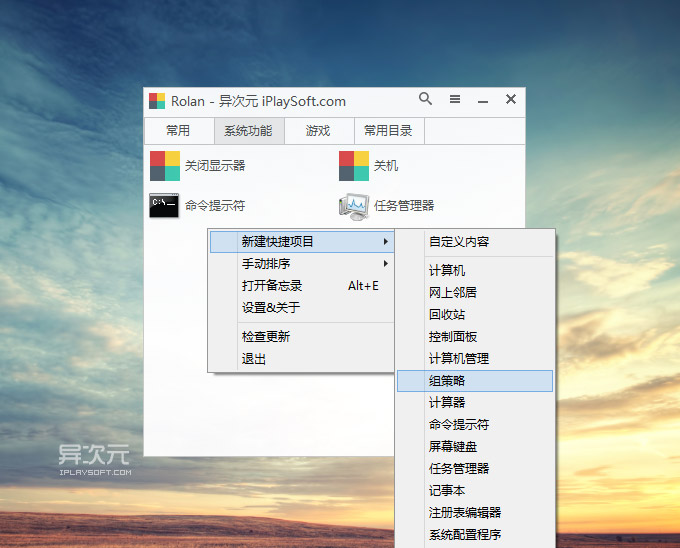
Task: Expand the 新建快捷项目 submenu arrow
Action: 386,241
